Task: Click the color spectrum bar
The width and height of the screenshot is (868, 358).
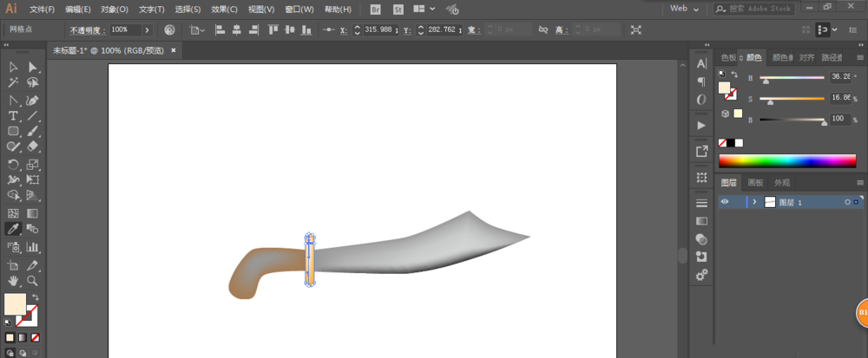Action: tap(787, 160)
